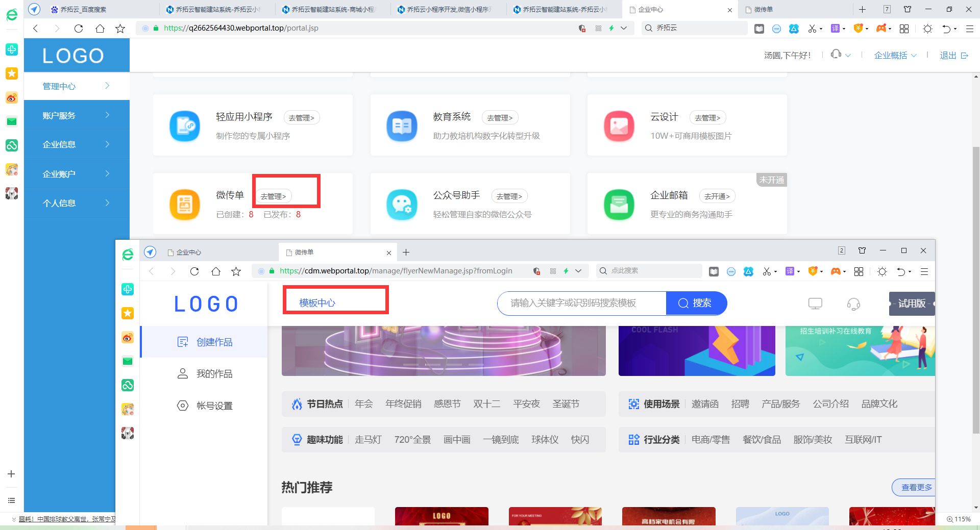Screen dimensions: 980x530
Task: Select 我的作品 in the left menu
Action: click(204, 374)
